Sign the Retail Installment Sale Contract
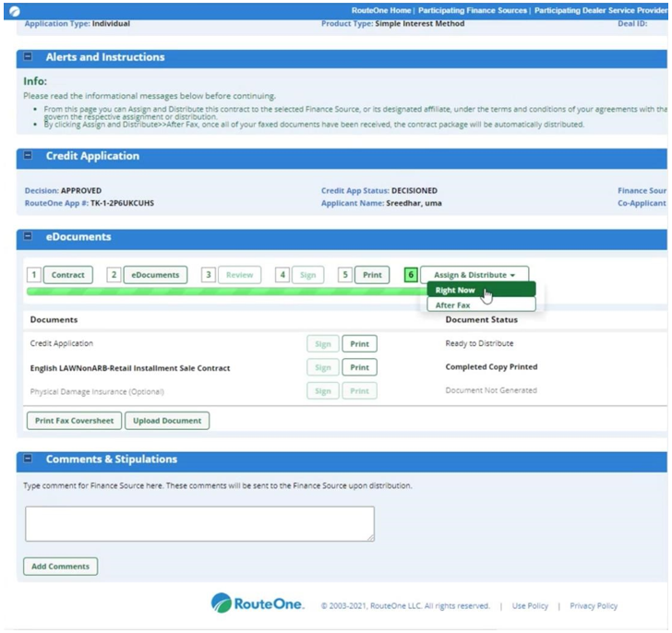 point(323,367)
